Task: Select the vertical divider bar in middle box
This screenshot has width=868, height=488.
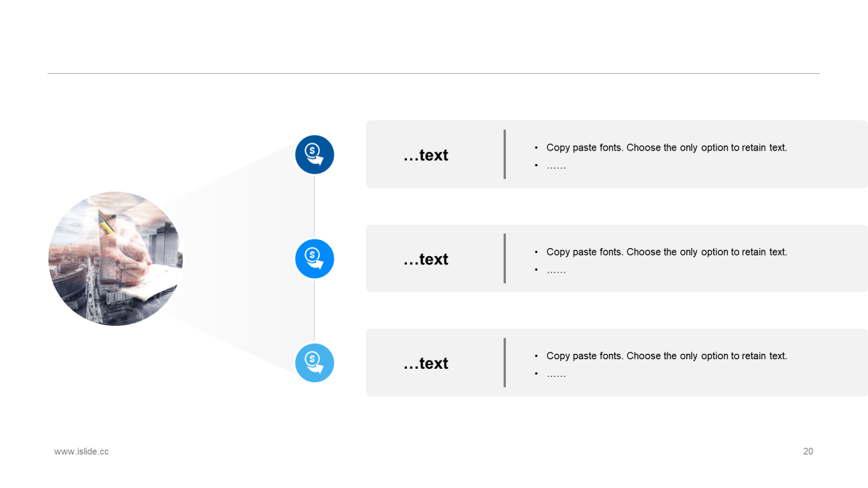Action: [505, 258]
